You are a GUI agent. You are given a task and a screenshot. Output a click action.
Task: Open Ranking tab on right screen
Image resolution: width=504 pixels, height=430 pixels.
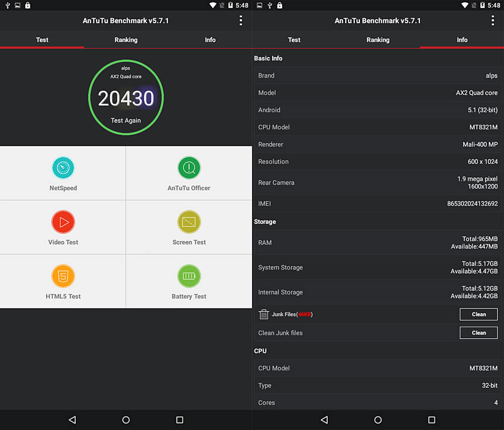[x=378, y=40]
